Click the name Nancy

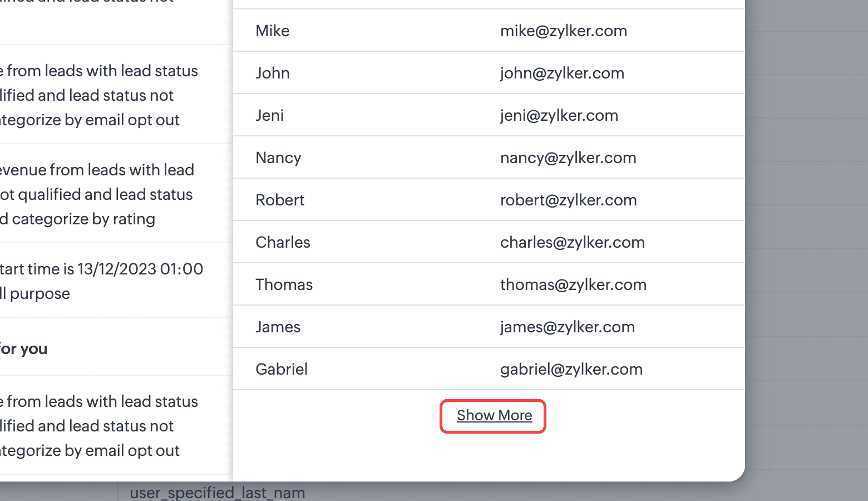pyautogui.click(x=278, y=158)
